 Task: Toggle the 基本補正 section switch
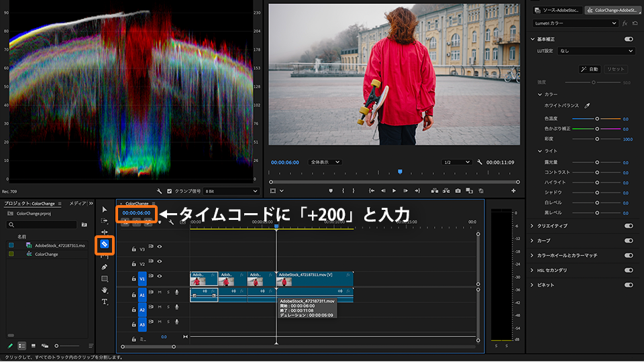coord(629,40)
